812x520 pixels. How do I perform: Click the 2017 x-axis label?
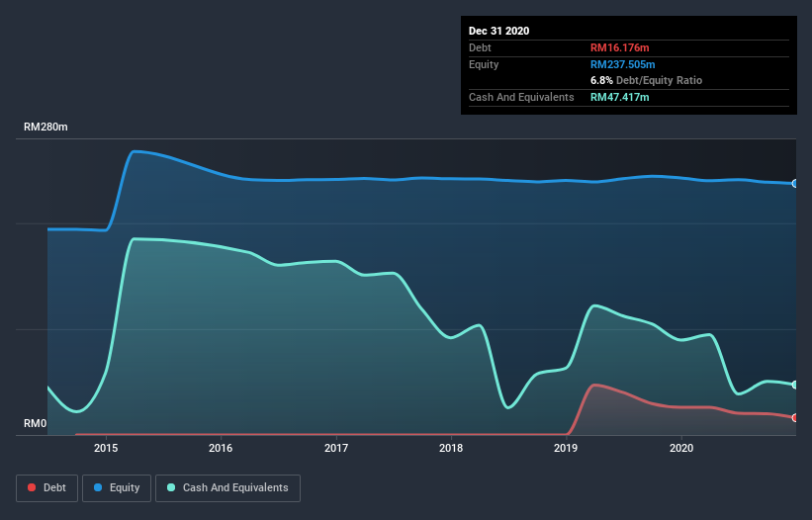[336, 448]
